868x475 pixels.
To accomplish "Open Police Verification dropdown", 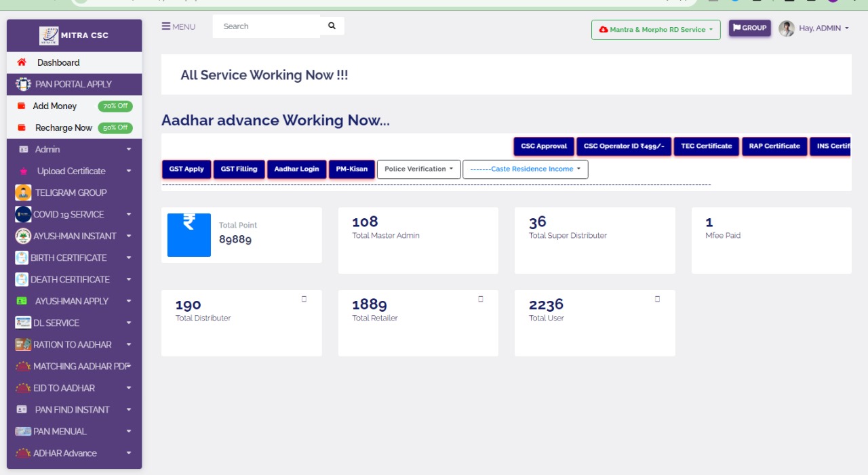I will coord(418,169).
